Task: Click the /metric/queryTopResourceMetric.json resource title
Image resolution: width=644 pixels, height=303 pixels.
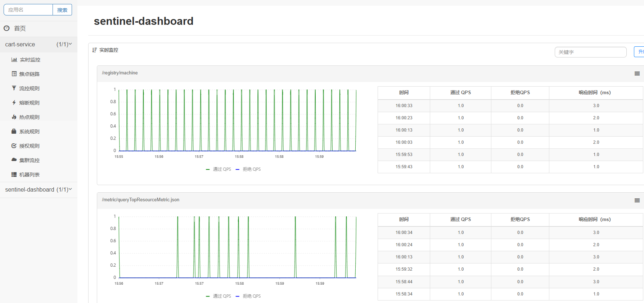Action: [140, 200]
